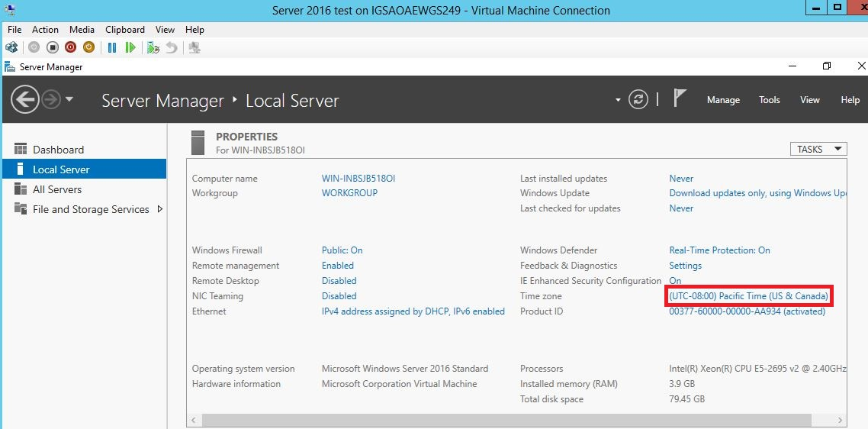Viewport: 868px width, 429px height.
Task: Pause the virtual machine
Action: click(112, 47)
